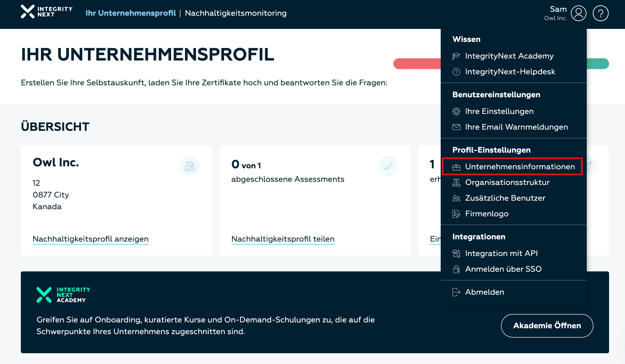Click the factory icon on Owl Inc. card
The width and height of the screenshot is (625, 364).
(x=189, y=166)
